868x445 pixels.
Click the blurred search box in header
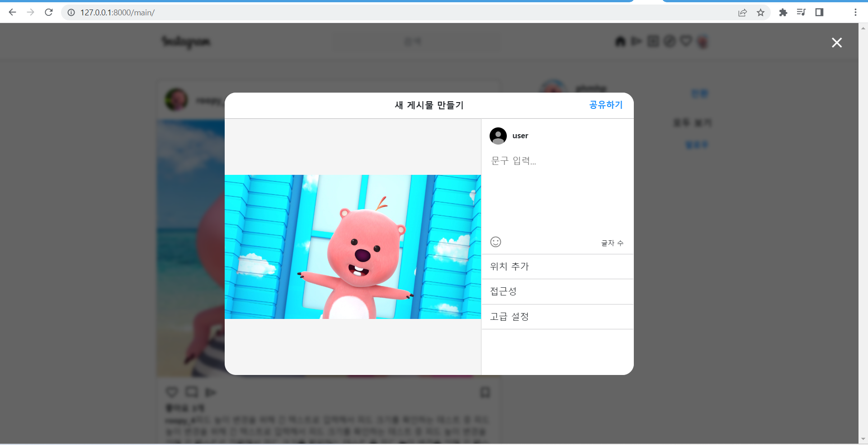pyautogui.click(x=416, y=42)
